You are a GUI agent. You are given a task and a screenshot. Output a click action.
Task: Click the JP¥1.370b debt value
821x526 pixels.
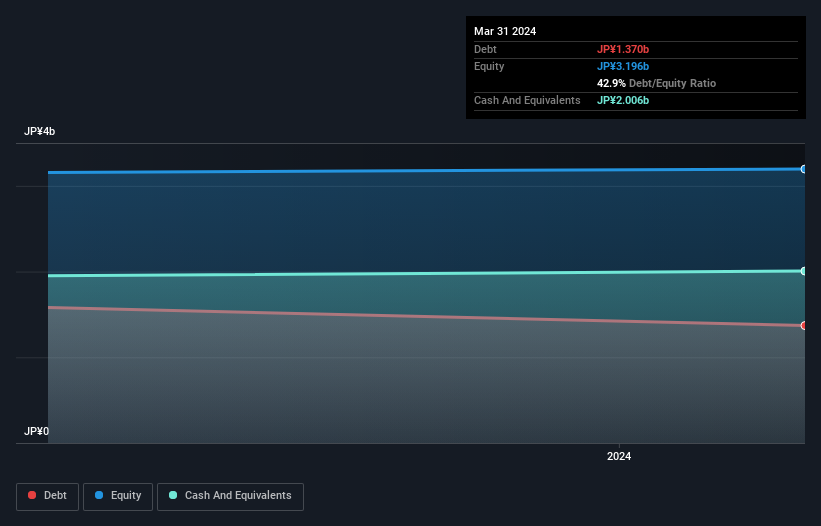click(x=623, y=49)
